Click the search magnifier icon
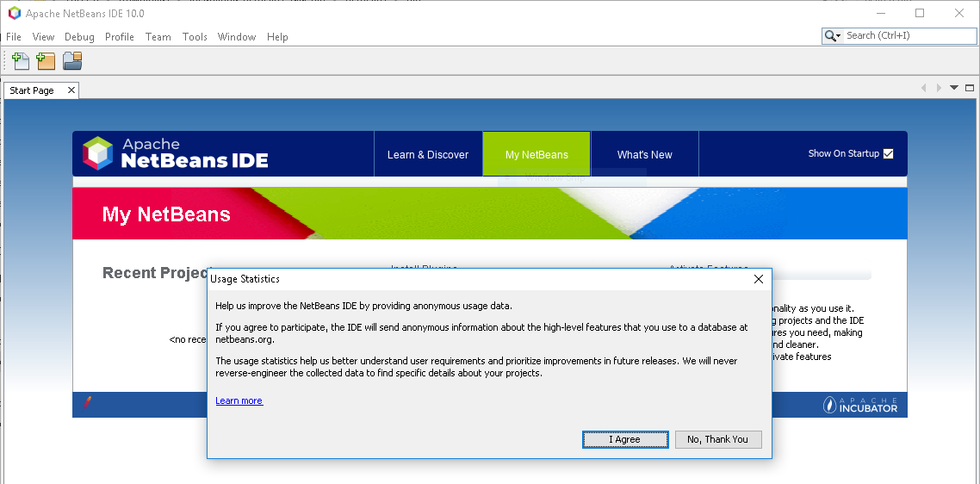980x484 pixels. pyautogui.click(x=833, y=36)
